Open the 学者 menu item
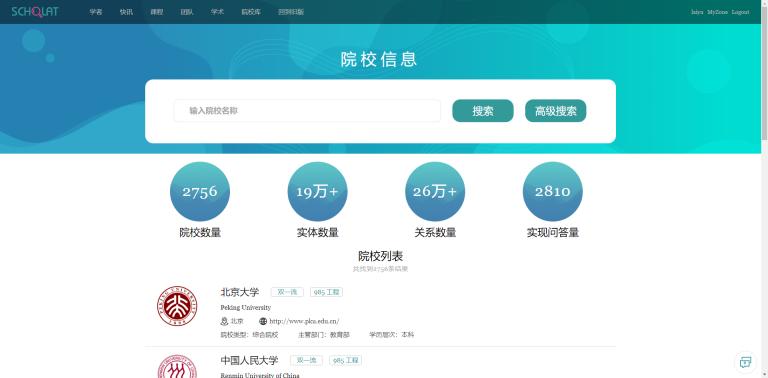 click(96, 12)
